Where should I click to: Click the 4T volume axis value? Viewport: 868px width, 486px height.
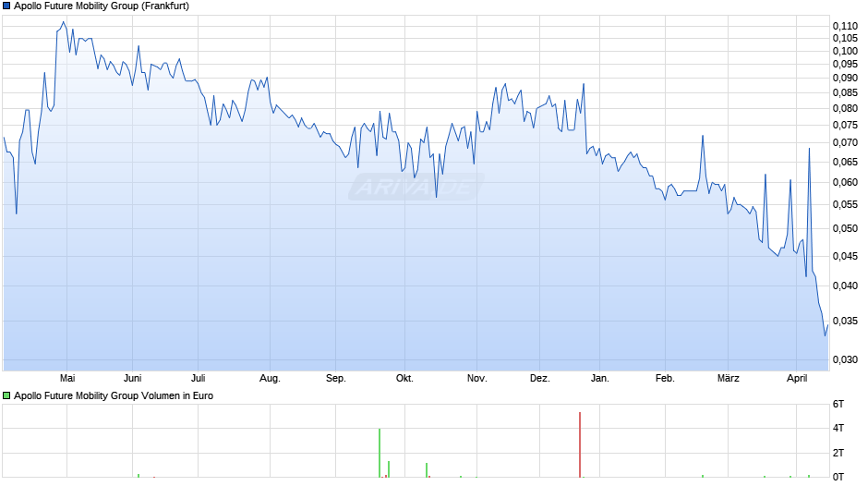(838, 429)
